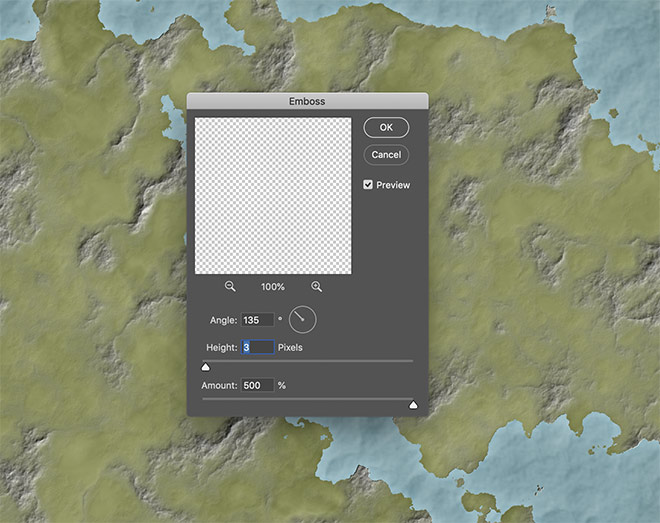Click the circular angle dial
The width and height of the screenshot is (660, 523).
tap(302, 320)
